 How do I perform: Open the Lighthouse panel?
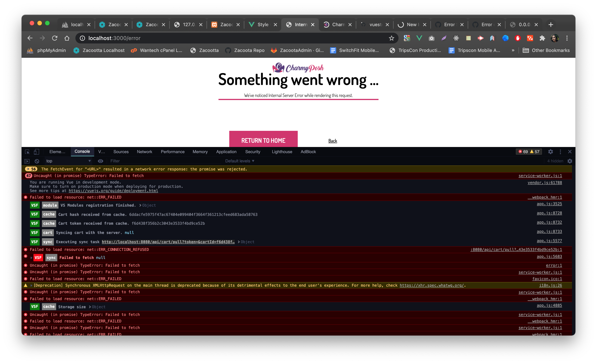point(282,152)
